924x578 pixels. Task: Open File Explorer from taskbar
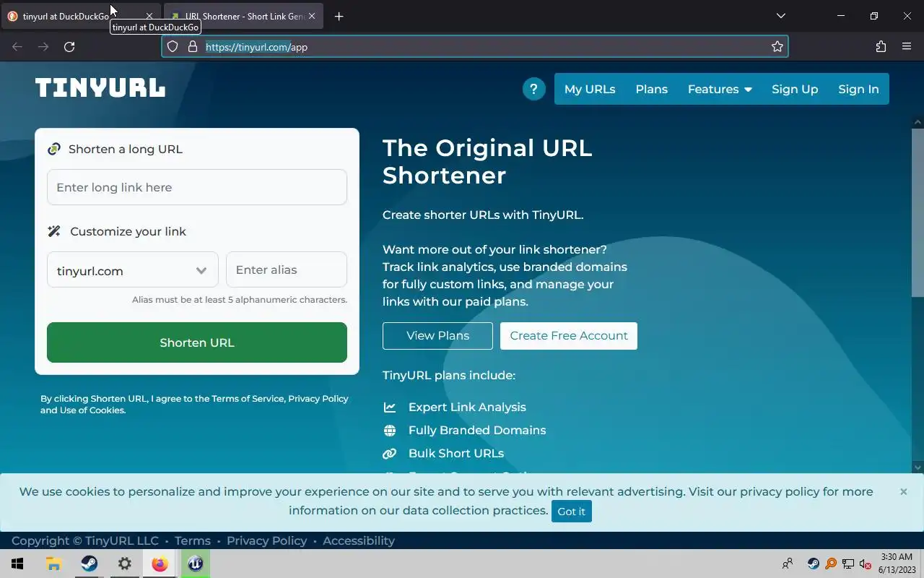pyautogui.click(x=53, y=564)
